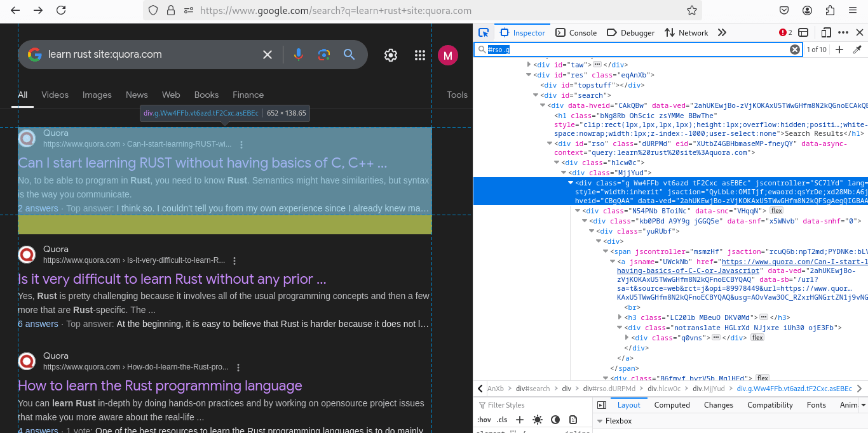Toggle flex badge on q0vns div
The image size is (868, 433).
point(757,338)
